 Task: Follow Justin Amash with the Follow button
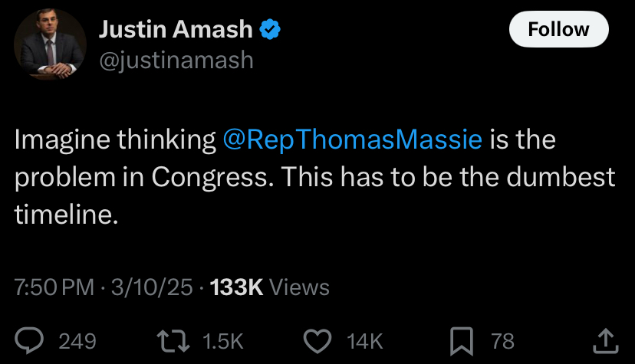[559, 29]
